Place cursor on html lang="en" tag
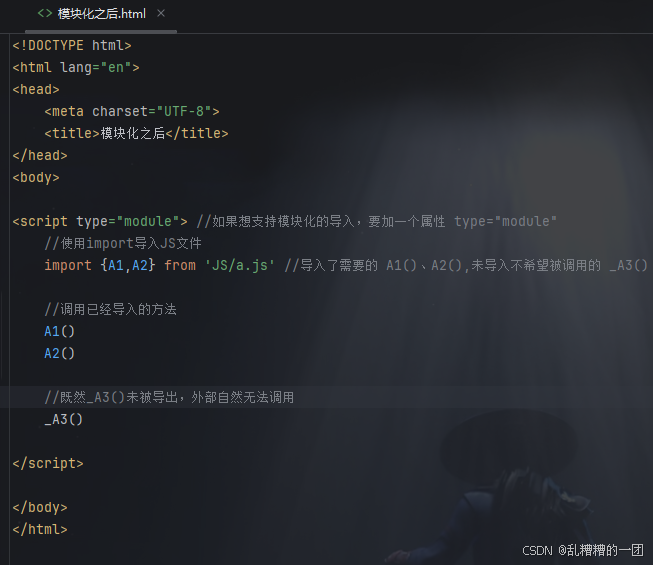This screenshot has height=565, width=653. click(x=76, y=67)
